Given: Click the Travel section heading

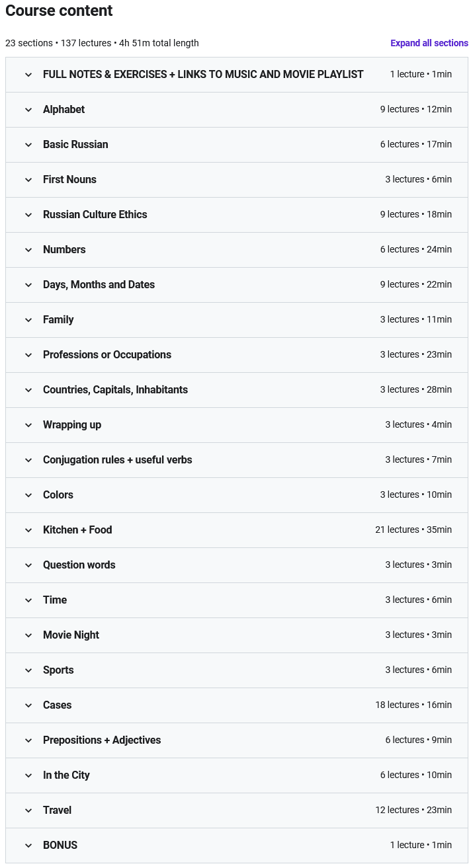Looking at the screenshot, I should coord(57,810).
